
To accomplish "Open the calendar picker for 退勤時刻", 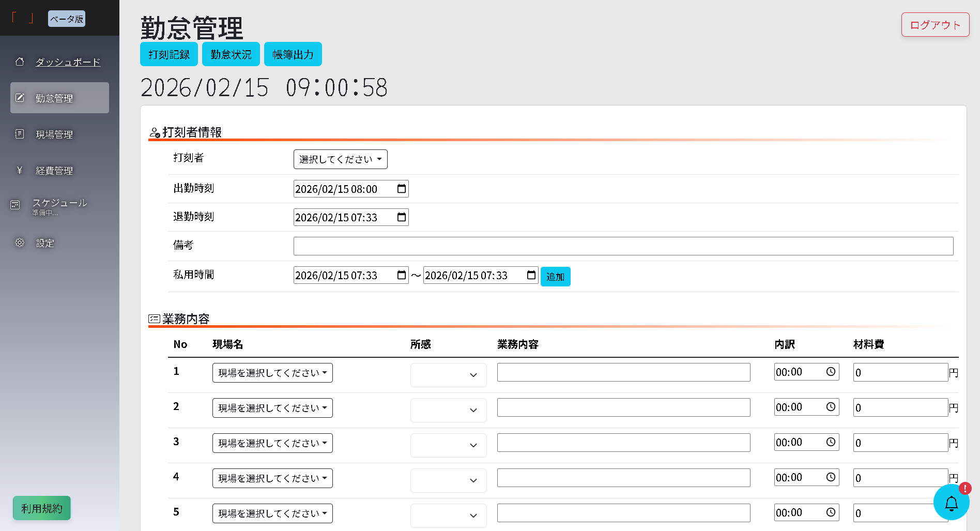I will click(x=402, y=217).
